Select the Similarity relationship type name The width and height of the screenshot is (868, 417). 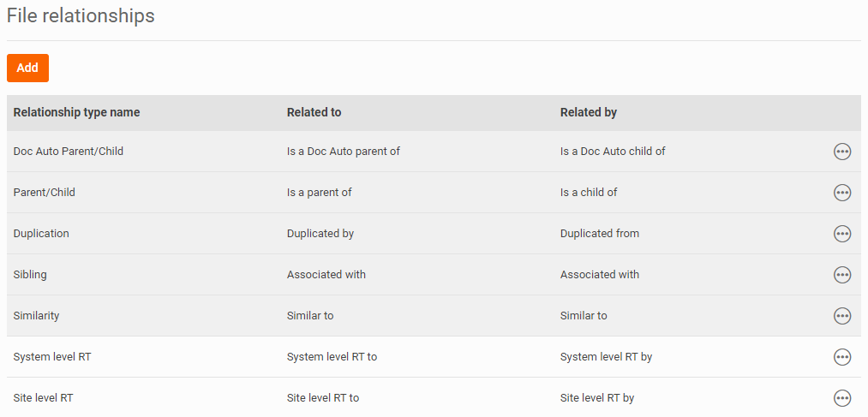(x=37, y=316)
